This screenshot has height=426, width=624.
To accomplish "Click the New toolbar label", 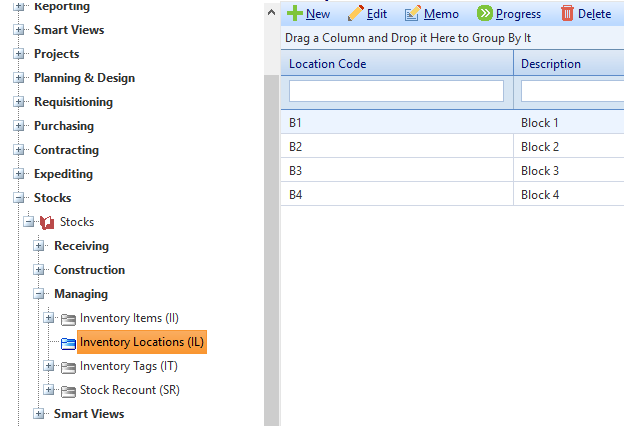I will [318, 14].
